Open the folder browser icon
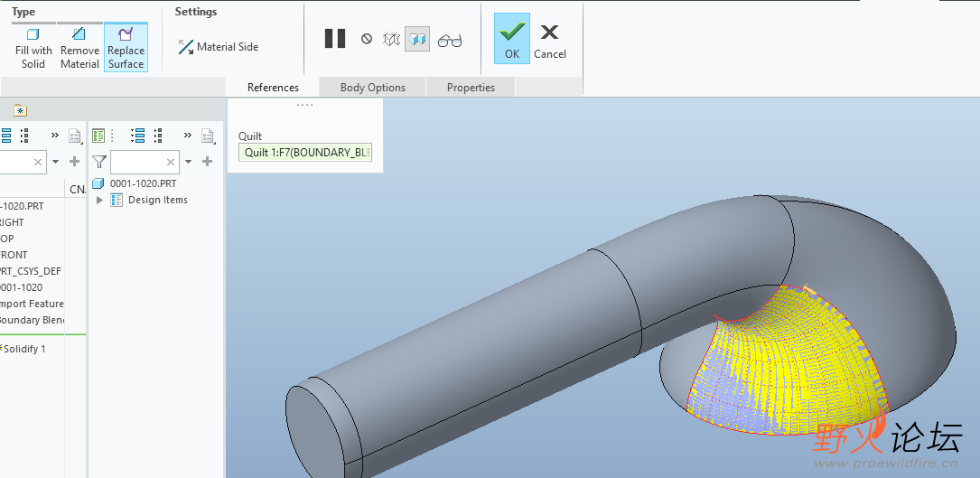 [20, 111]
